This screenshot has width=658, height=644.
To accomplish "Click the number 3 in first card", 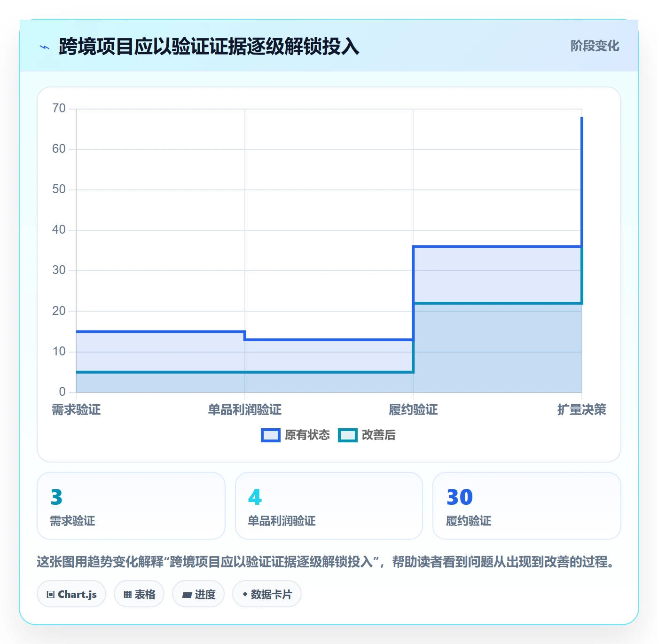I will pos(56,497).
